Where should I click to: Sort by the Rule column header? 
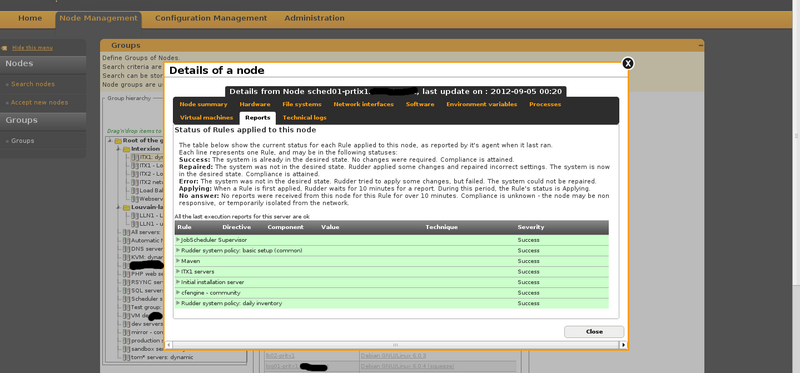pos(184,227)
